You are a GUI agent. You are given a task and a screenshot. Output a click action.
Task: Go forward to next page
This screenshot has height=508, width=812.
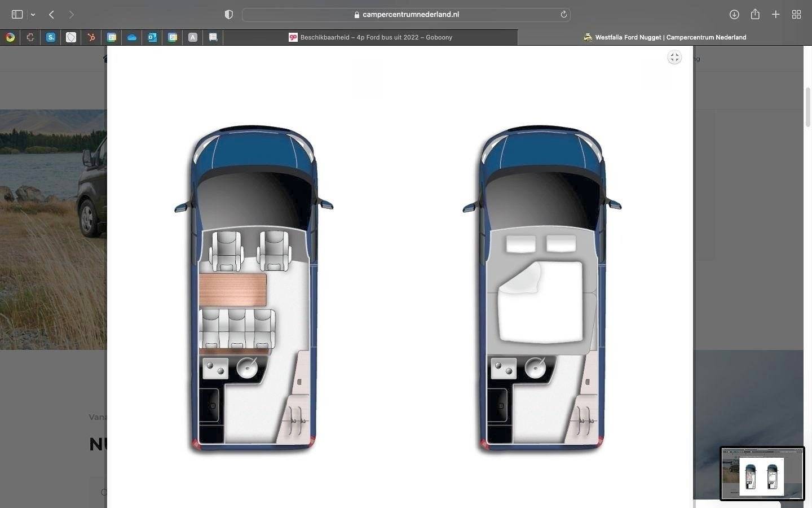pos(71,15)
